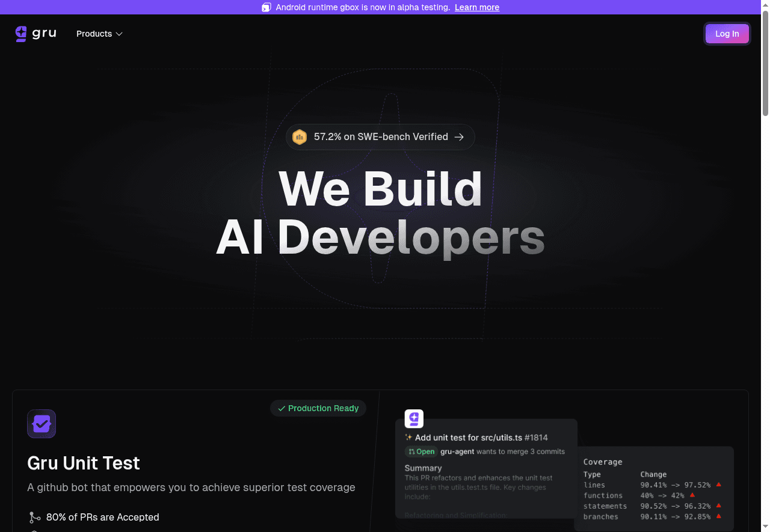770x532 pixels.
Task: Click the green Open status badge
Action: coord(421,451)
